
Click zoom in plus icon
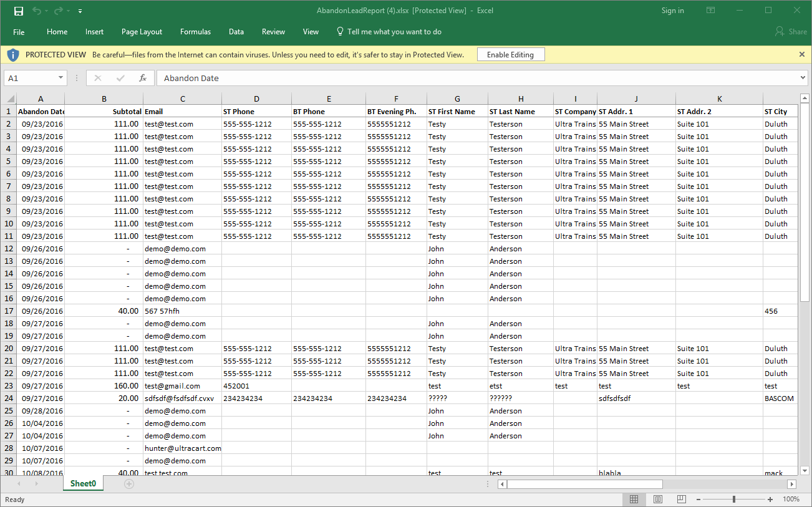pyautogui.click(x=770, y=500)
